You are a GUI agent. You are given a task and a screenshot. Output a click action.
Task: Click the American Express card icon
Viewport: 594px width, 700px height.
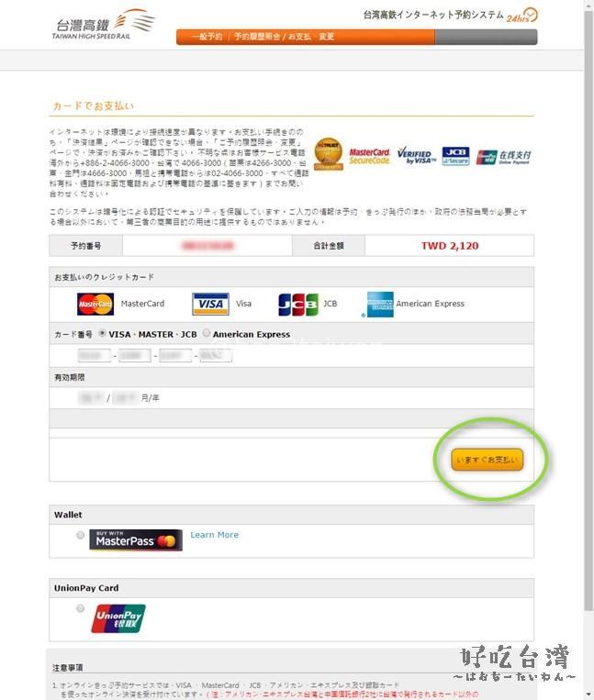(380, 305)
